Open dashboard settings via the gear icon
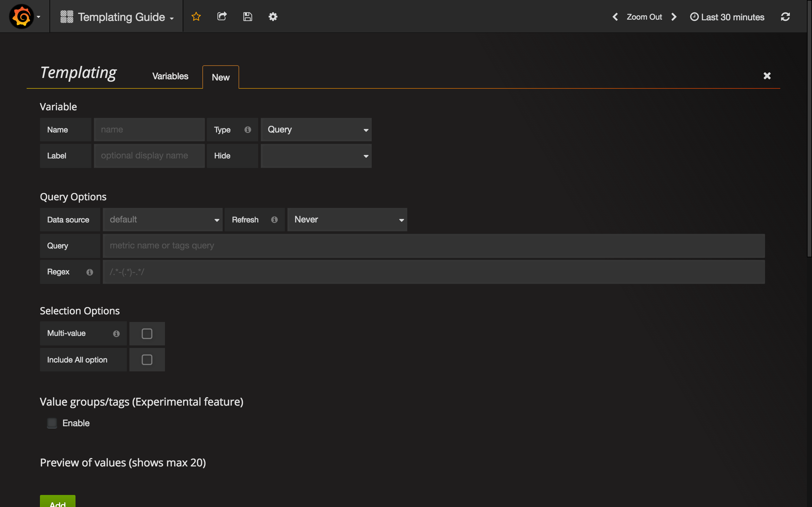The width and height of the screenshot is (812, 507). [x=273, y=16]
